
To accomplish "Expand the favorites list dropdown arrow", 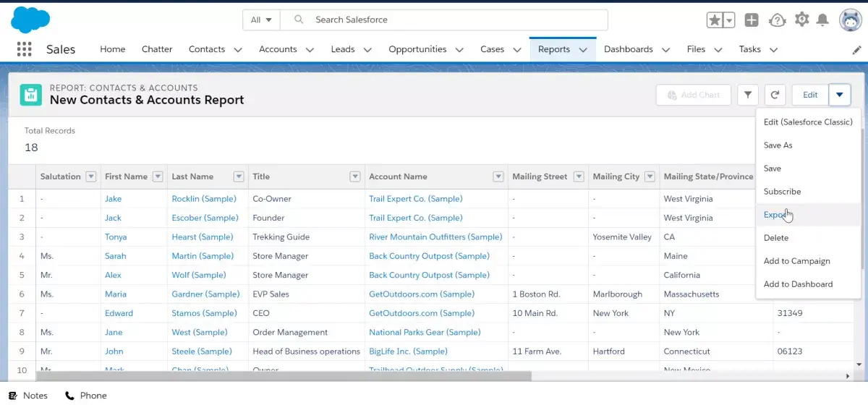I will click(x=729, y=20).
